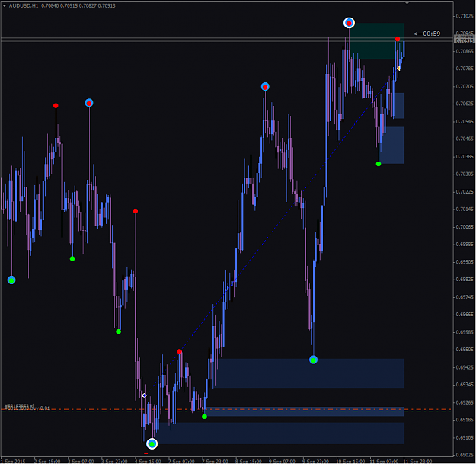476x464 pixels.
Task: Click the green dot under the thin order-line zone
Action: (204, 417)
